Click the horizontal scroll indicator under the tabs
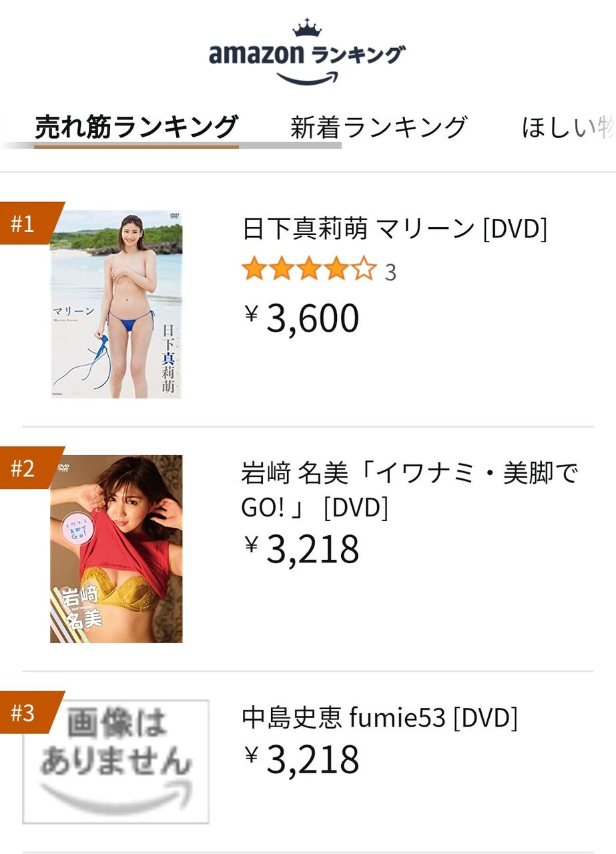The height and width of the screenshot is (854, 616). [x=171, y=145]
